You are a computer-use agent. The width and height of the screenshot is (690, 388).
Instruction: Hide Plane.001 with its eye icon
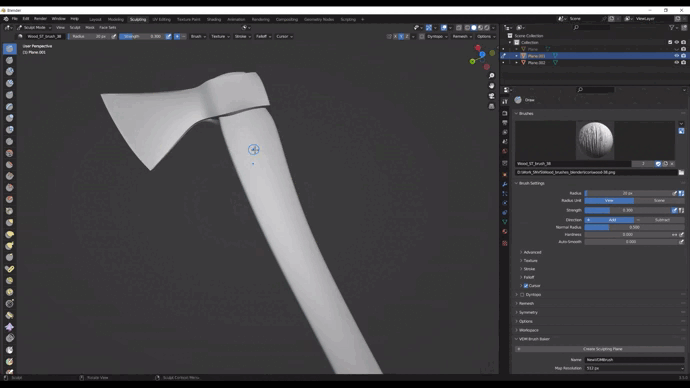[x=676, y=56]
